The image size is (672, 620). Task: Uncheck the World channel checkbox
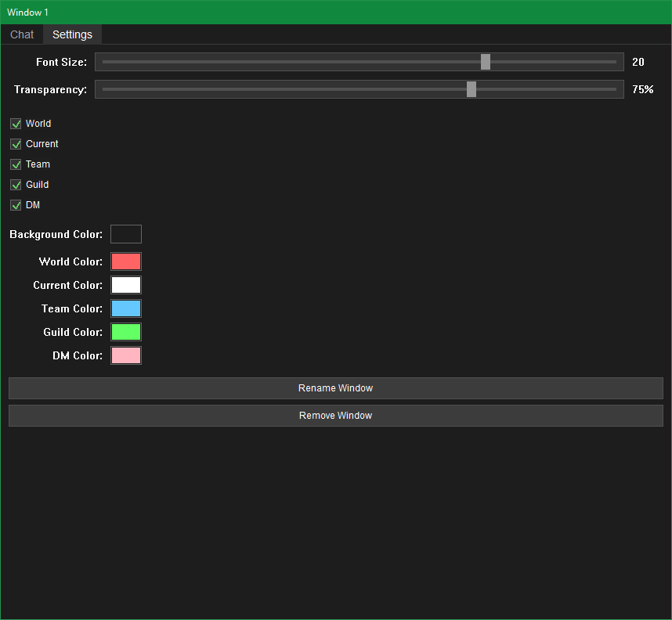pyautogui.click(x=16, y=124)
